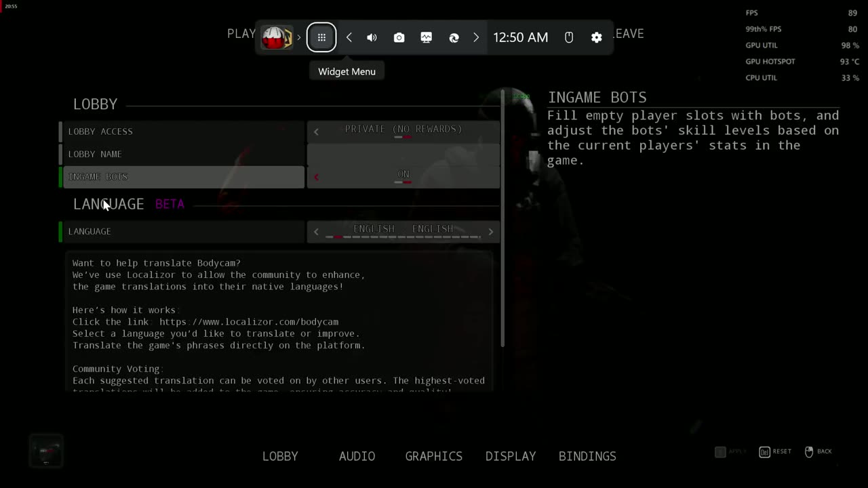The height and width of the screenshot is (488, 868).
Task: Click the GPU UTIL readout
Action: (x=801, y=45)
